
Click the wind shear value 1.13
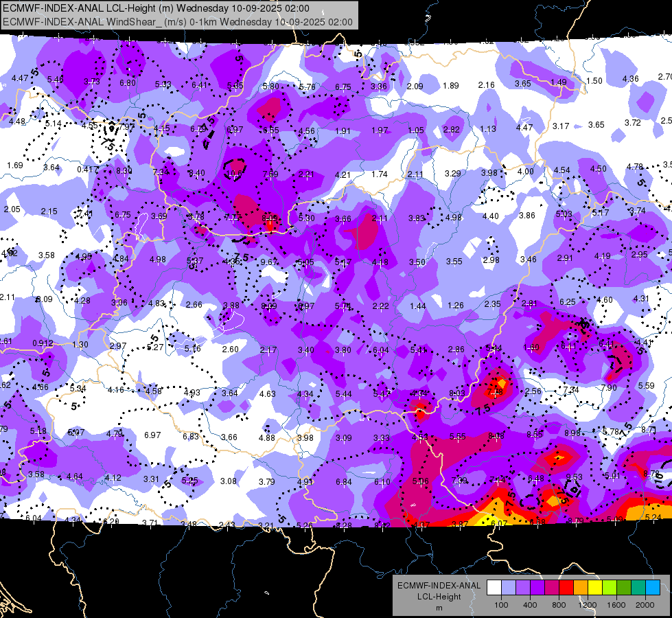click(488, 128)
